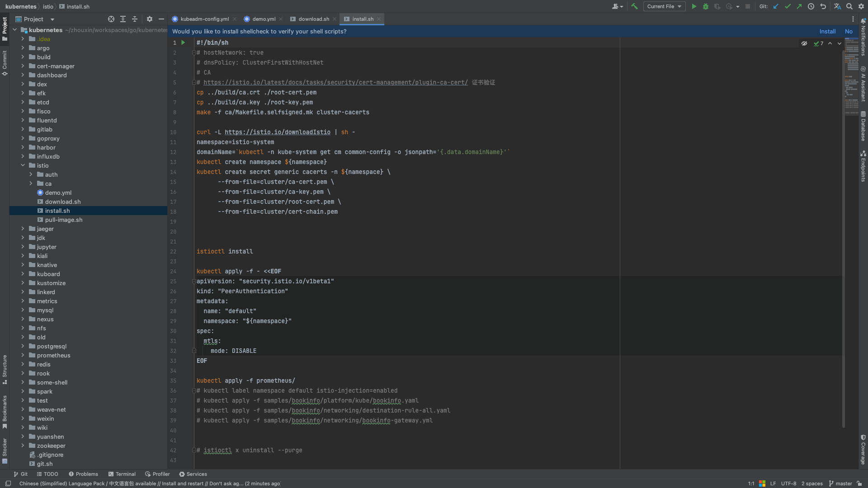
Task: Toggle the Problems panel icon
Action: tap(71, 474)
